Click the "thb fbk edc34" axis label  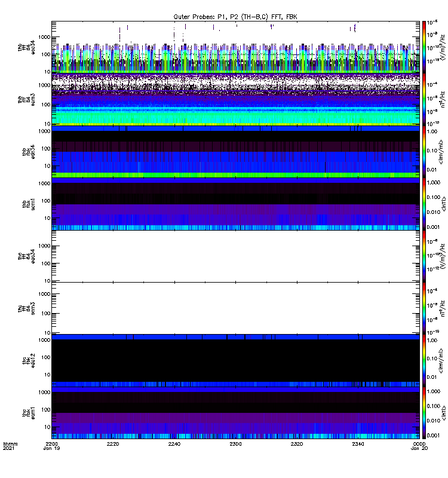pos(29,152)
